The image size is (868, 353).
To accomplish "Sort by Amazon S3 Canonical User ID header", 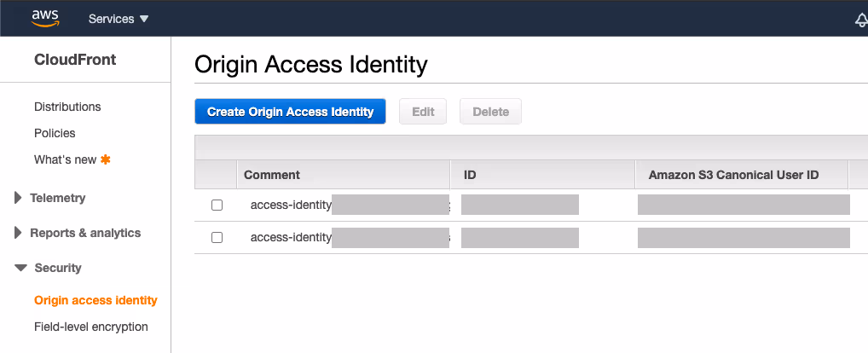I will pos(742,175).
